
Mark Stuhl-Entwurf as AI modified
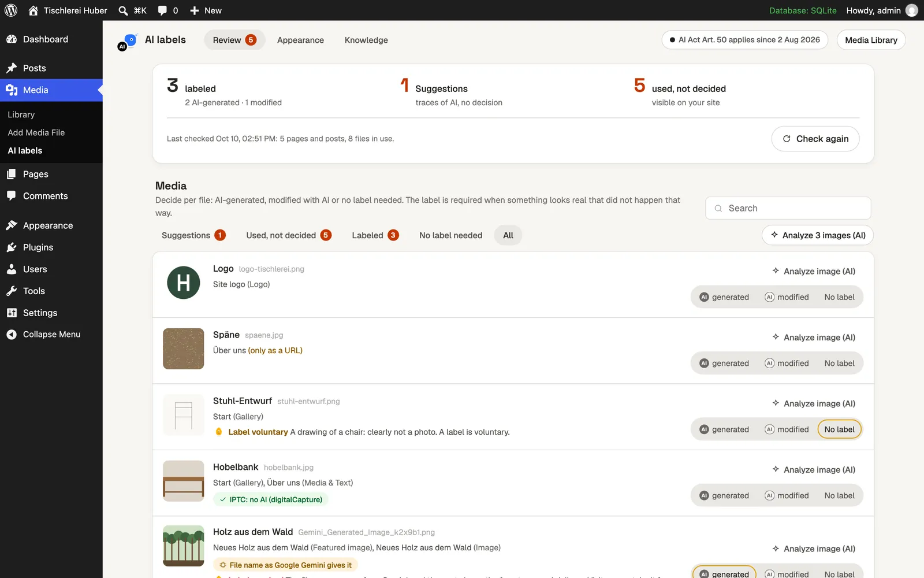[787, 429]
